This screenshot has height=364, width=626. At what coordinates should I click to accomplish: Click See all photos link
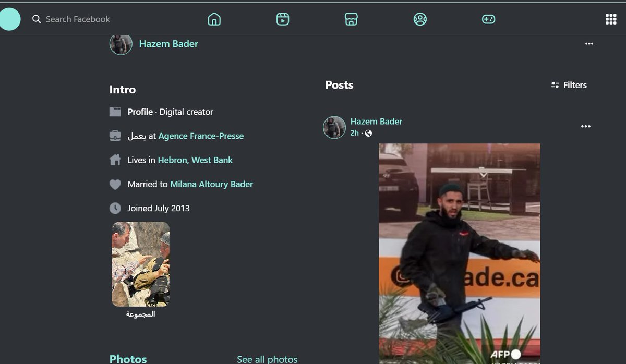click(267, 359)
